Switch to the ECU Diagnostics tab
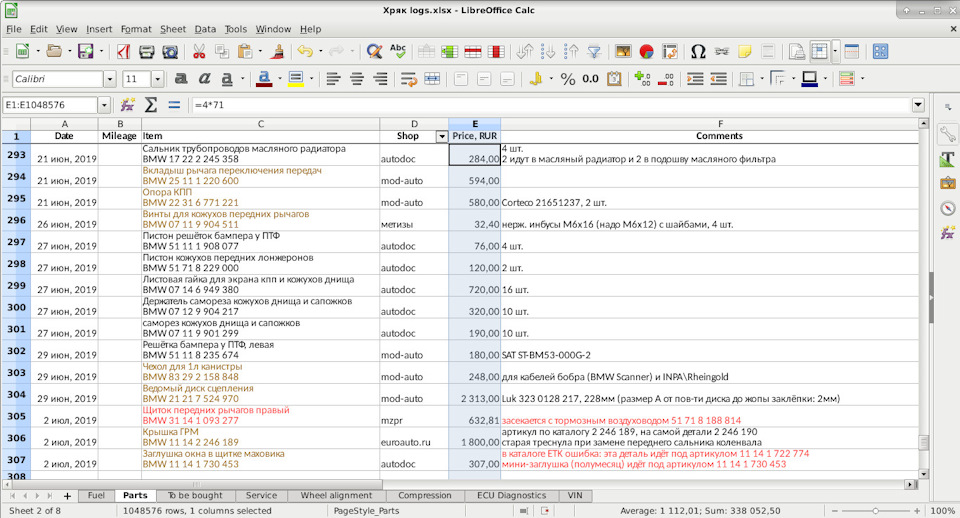Screen dimensions: 960x518 click(x=511, y=495)
